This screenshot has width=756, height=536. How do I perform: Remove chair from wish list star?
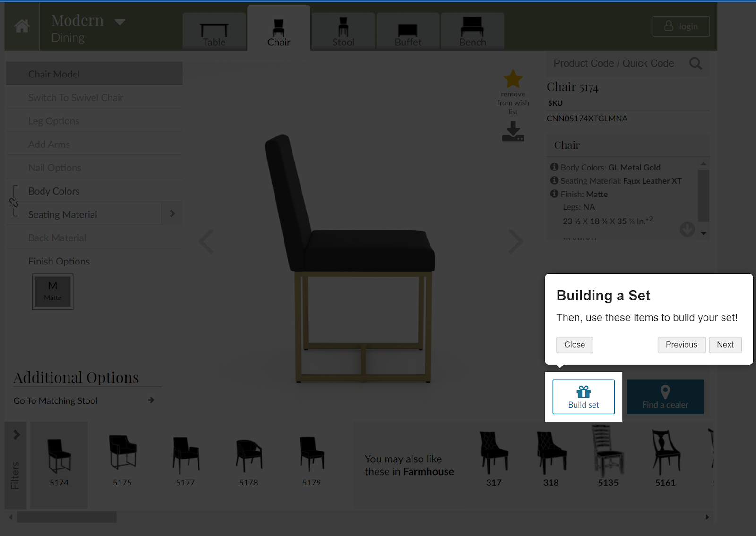tap(513, 79)
